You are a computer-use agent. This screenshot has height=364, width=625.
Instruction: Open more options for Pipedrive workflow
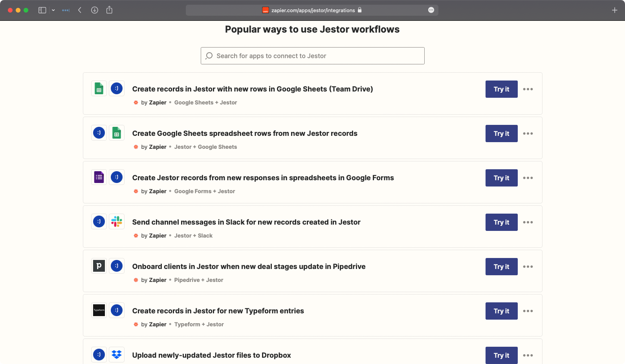[528, 267]
